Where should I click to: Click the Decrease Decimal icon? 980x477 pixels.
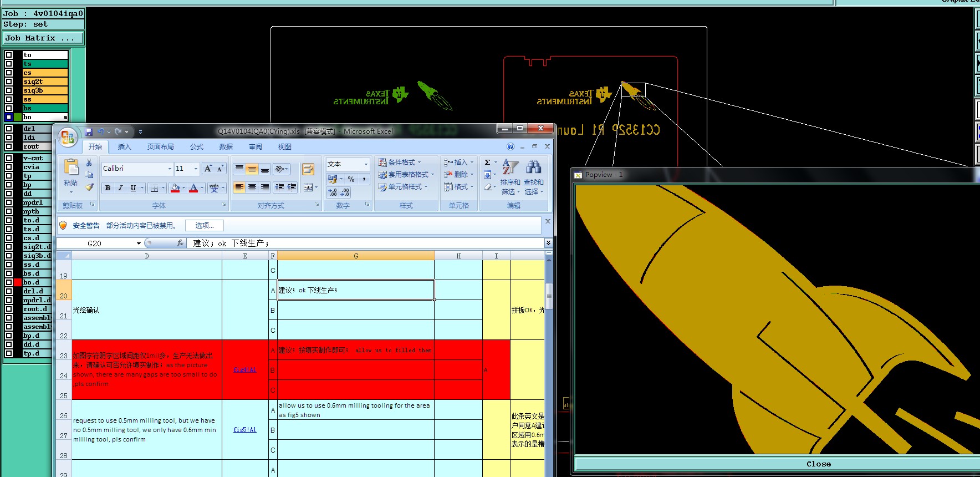point(345,192)
